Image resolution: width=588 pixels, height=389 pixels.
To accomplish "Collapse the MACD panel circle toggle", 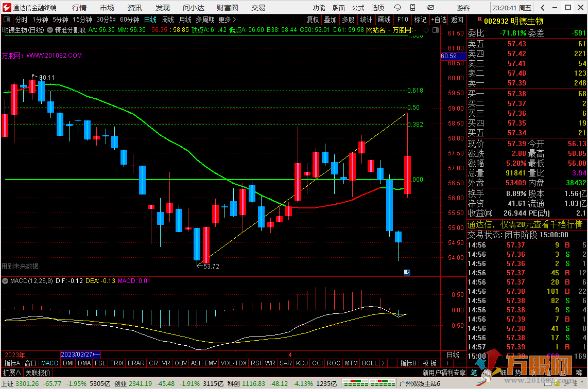I will (x=5, y=281).
